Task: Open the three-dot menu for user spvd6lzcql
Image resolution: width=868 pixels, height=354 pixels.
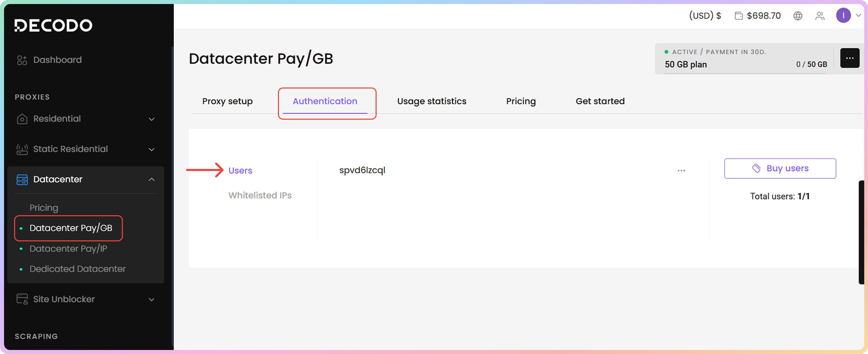Action: point(681,171)
